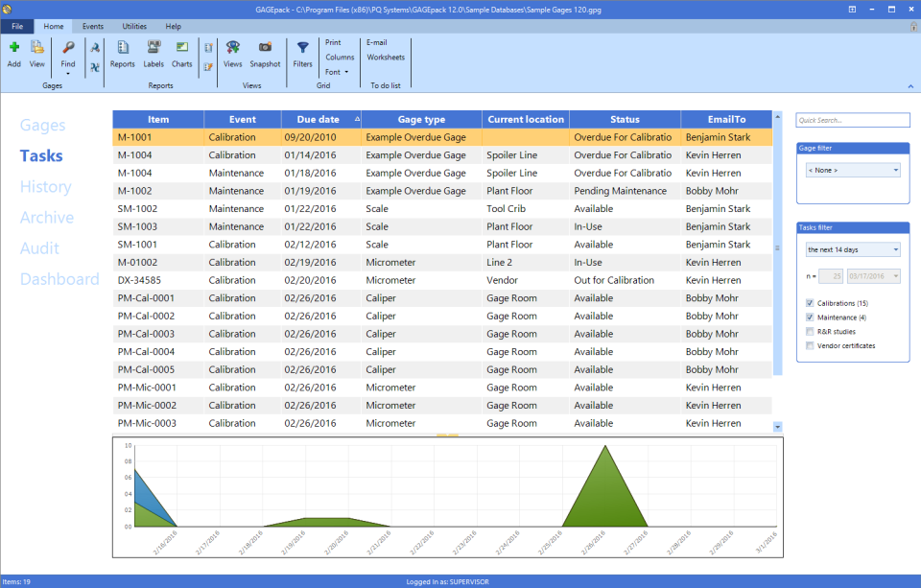Click the table's vertical scrollbar thumb
921x588 pixels.
click(778, 247)
